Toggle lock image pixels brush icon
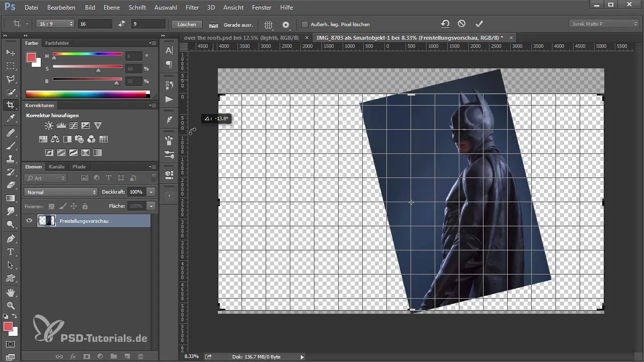Screen dimensions: 644x362 click(62, 206)
